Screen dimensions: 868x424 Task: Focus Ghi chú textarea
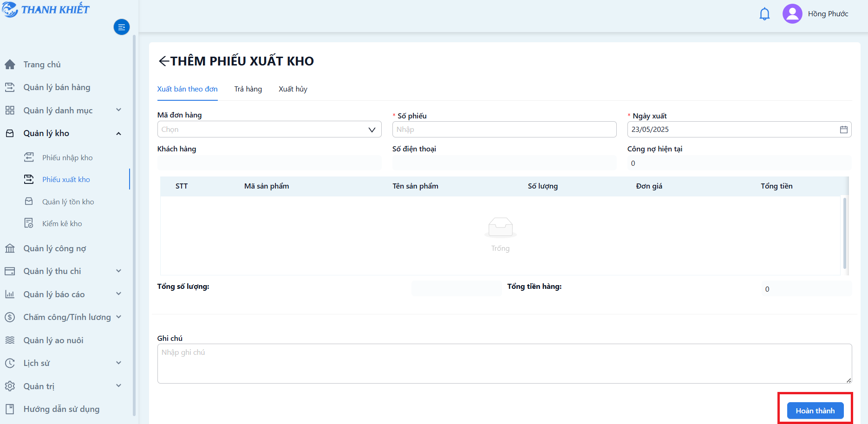504,364
